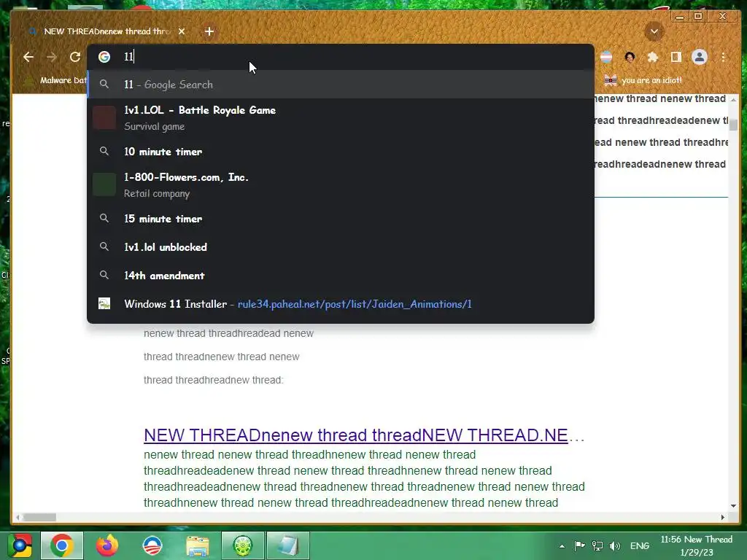The width and height of the screenshot is (747, 560).
Task: Open the Malware Dat bookmark
Action: 56,80
